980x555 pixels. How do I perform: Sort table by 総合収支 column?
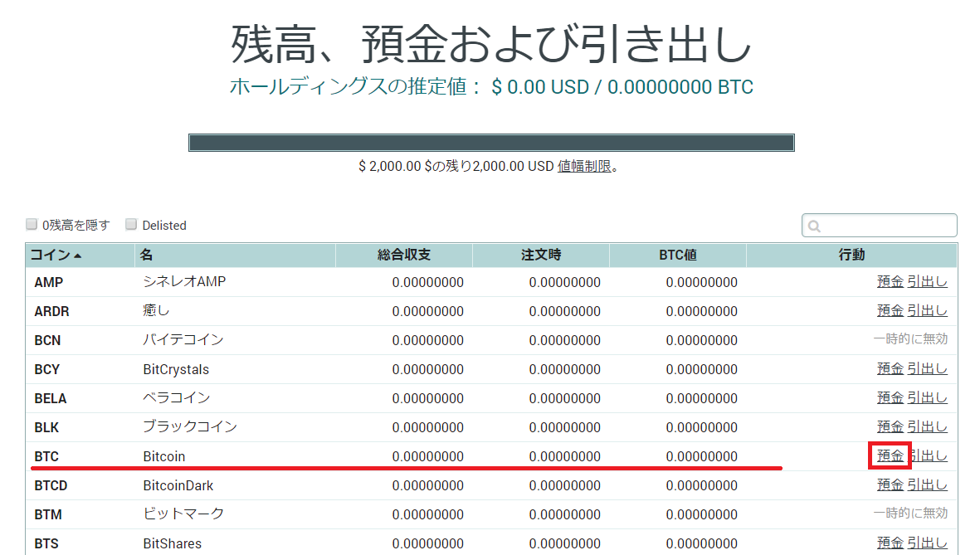[403, 255]
